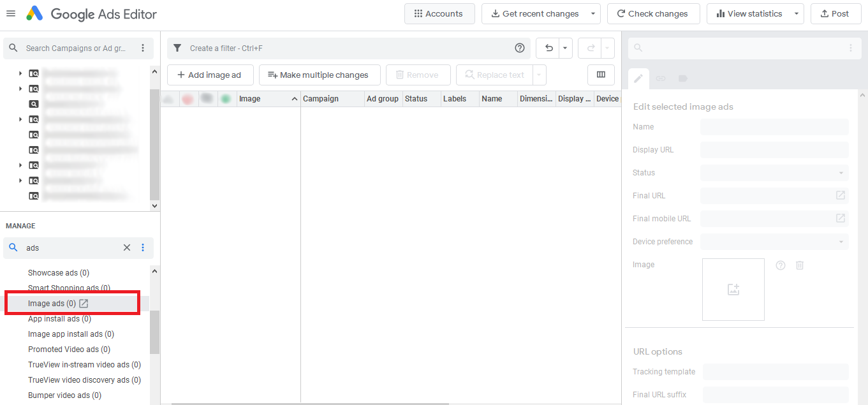Screen dimensions: 868x405
Task: Click Add image ad
Action: coord(210,75)
